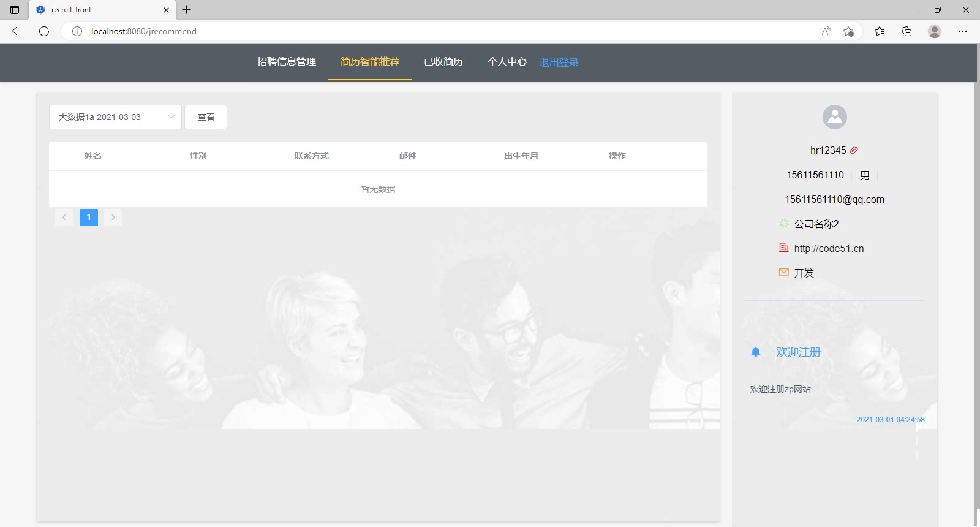This screenshot has width=980, height=527.
Task: Click the green icon beside 公司名称2
Action: [x=783, y=224]
